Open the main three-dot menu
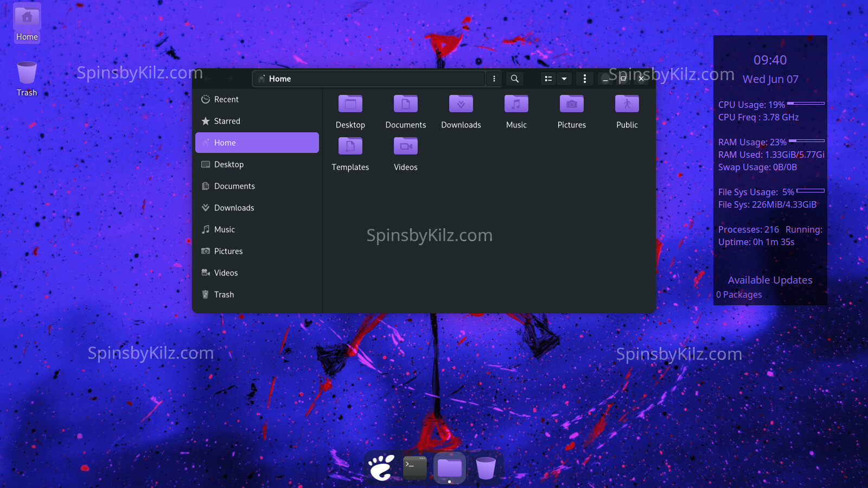The height and width of the screenshot is (488, 868). coord(584,79)
